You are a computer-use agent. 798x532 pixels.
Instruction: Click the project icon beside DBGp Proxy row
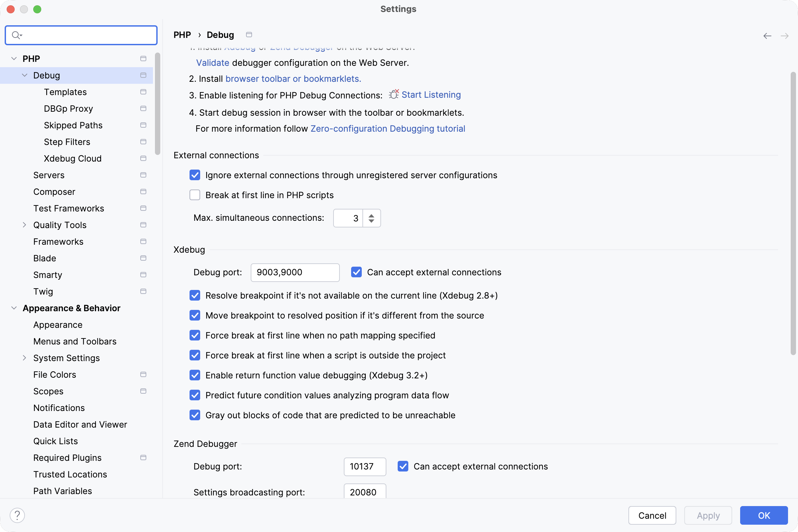(143, 108)
